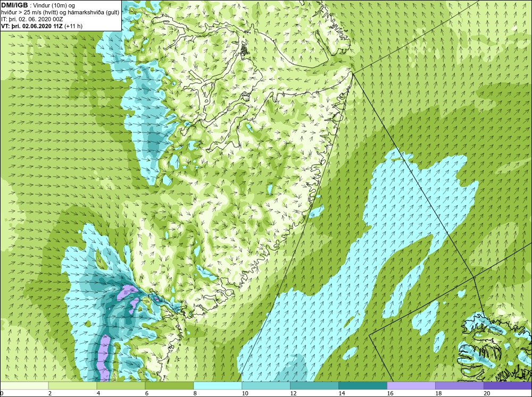The image size is (532, 397).
Task: Click the darkest purple above-20 m/s legend swatch
Action: point(508,386)
